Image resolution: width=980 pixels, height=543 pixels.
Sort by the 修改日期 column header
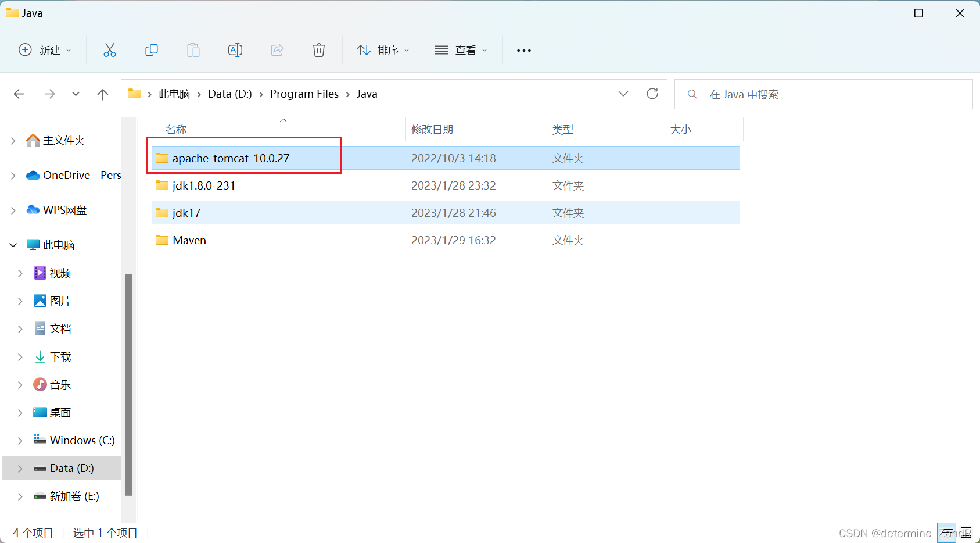432,129
